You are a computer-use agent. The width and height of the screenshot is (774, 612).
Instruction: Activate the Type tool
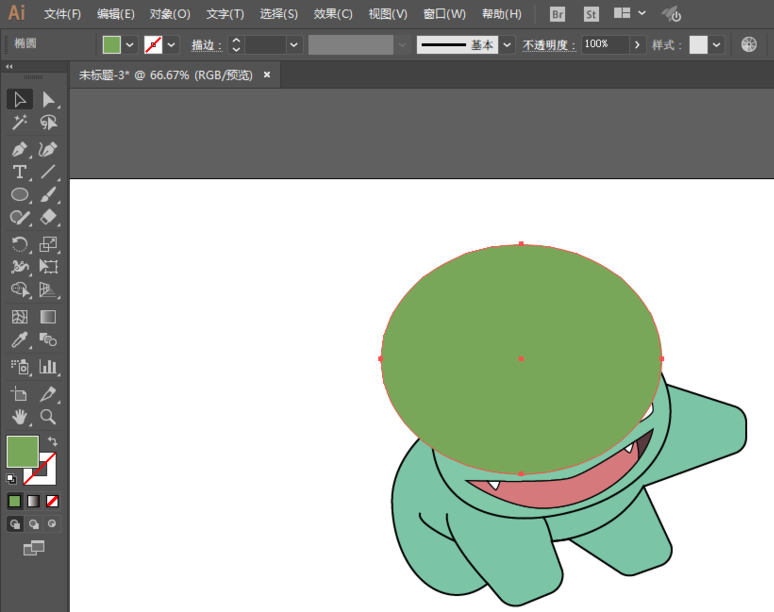tap(19, 172)
